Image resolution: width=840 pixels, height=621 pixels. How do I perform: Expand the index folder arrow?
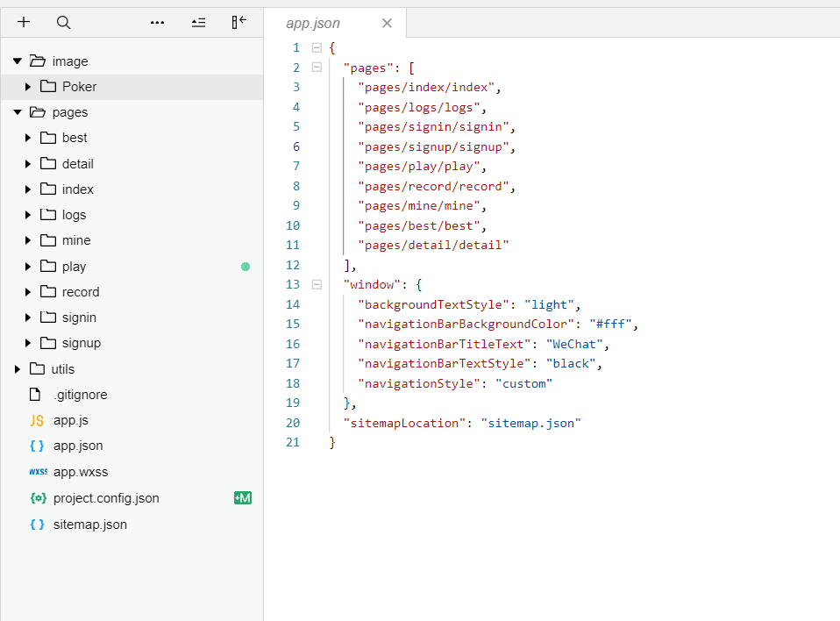(x=28, y=189)
